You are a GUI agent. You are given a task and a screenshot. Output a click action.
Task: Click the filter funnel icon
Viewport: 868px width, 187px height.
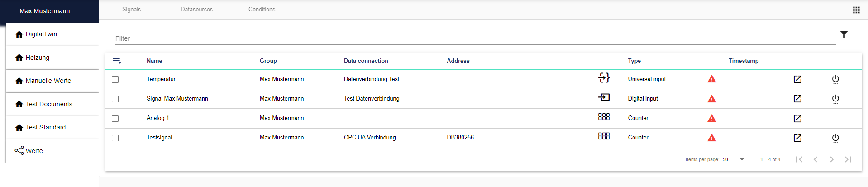click(x=844, y=34)
